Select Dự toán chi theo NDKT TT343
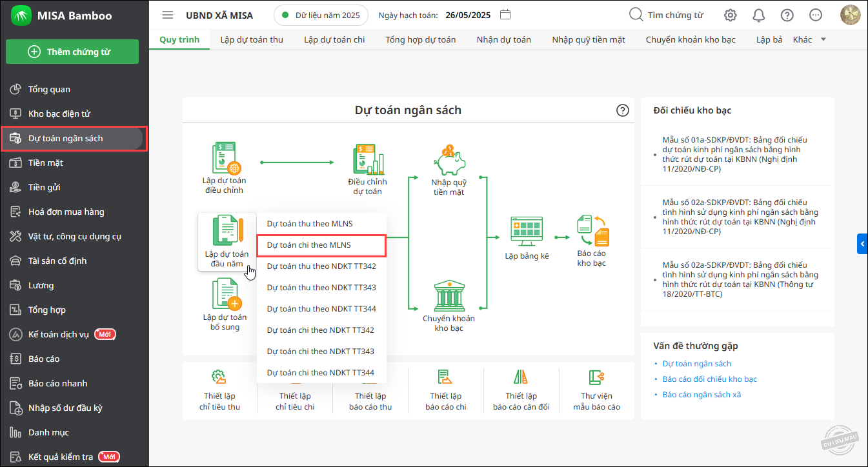This screenshot has height=467, width=868. [x=321, y=352]
